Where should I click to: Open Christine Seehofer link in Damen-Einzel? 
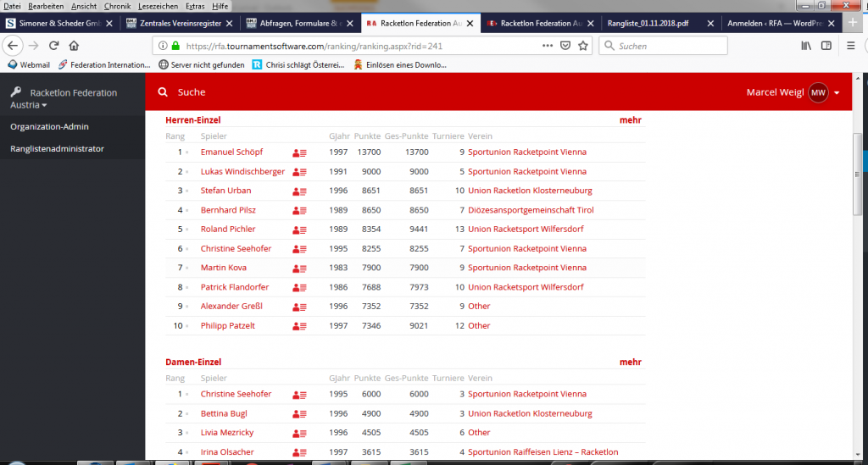236,394
